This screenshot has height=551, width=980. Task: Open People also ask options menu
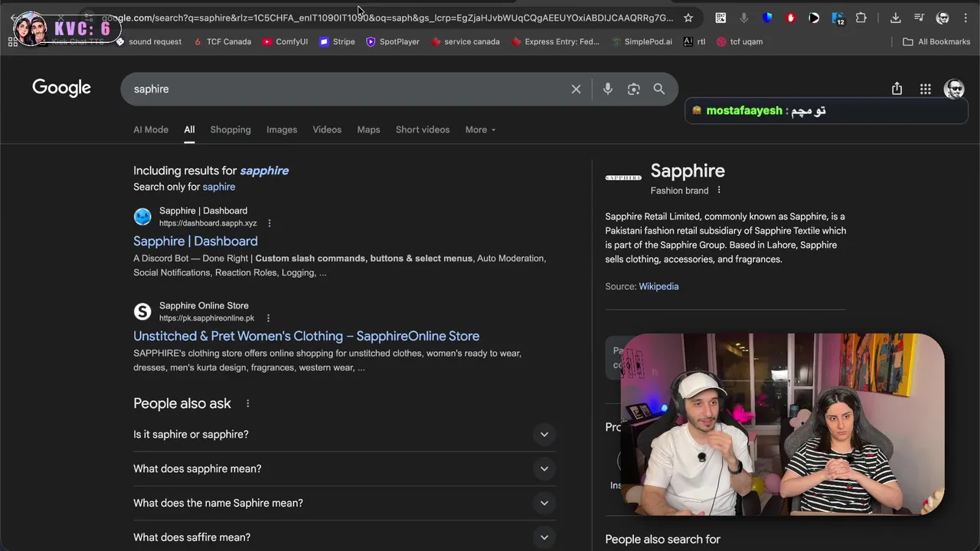tap(247, 403)
